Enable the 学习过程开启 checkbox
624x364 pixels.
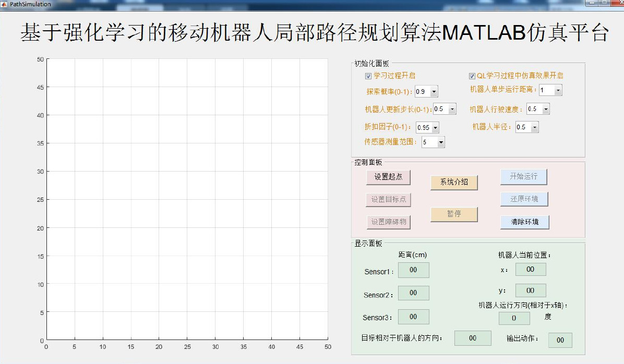coord(368,76)
